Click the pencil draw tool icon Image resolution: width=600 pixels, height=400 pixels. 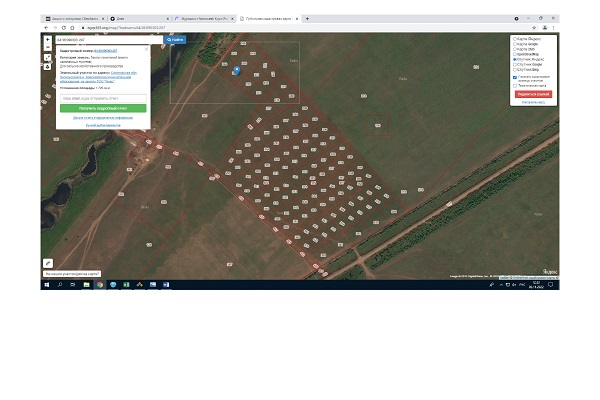pos(47,263)
